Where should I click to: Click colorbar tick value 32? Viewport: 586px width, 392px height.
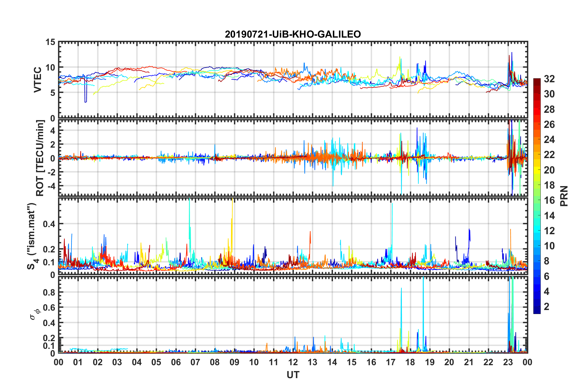[x=549, y=79]
